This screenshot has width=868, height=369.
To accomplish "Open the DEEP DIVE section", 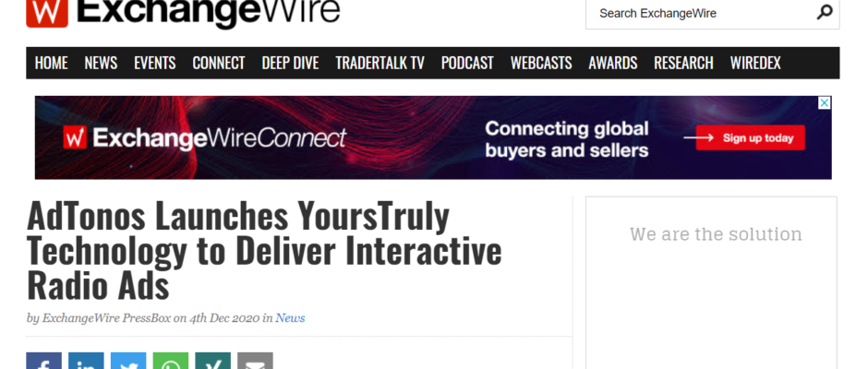I will pos(290,63).
